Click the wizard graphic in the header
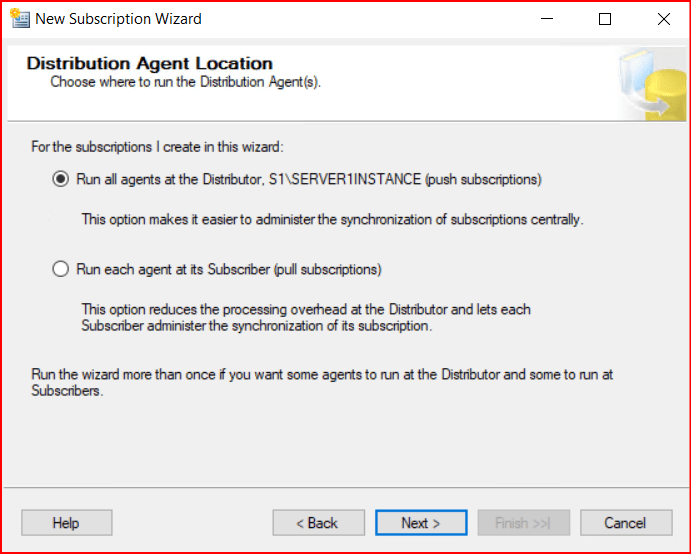 tap(651, 84)
